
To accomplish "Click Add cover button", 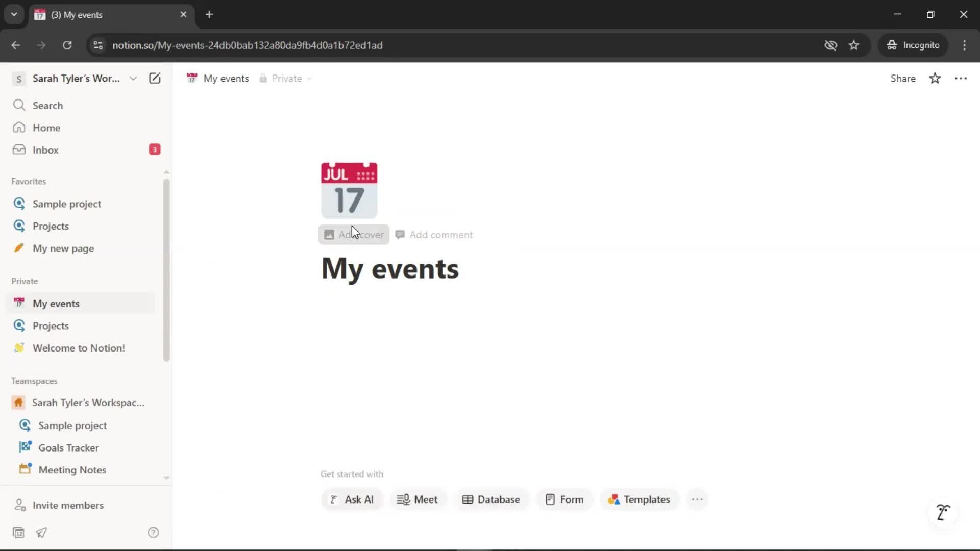I will pyautogui.click(x=354, y=235).
